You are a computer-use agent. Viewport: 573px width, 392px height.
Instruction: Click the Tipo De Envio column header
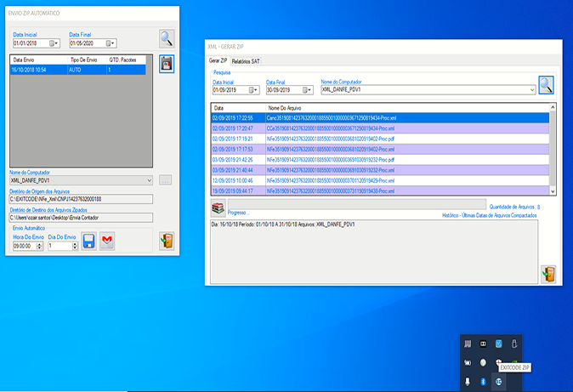pos(88,60)
